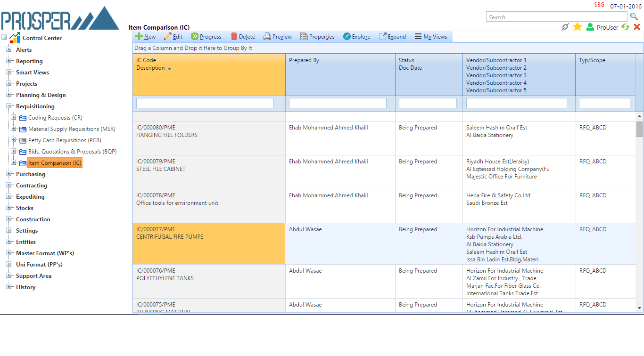Image resolution: width=644 pixels, height=356 pixels.
Task: Sort by the Typ/Scope column header
Action: 605,75
